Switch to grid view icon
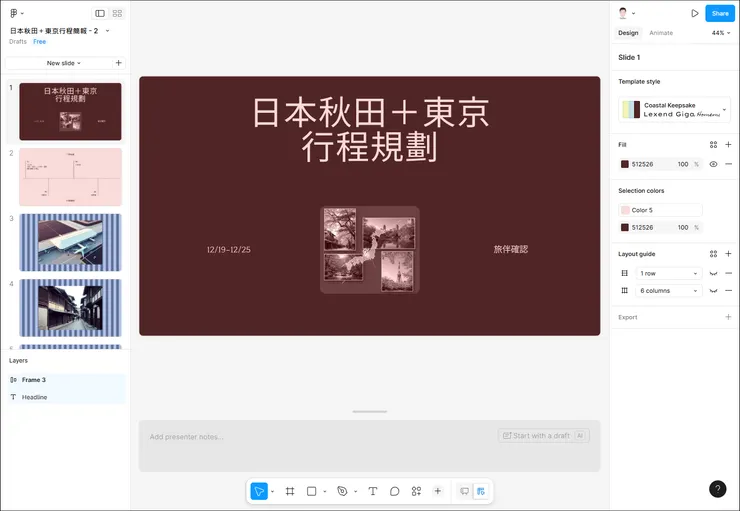The image size is (740, 511). (118, 13)
